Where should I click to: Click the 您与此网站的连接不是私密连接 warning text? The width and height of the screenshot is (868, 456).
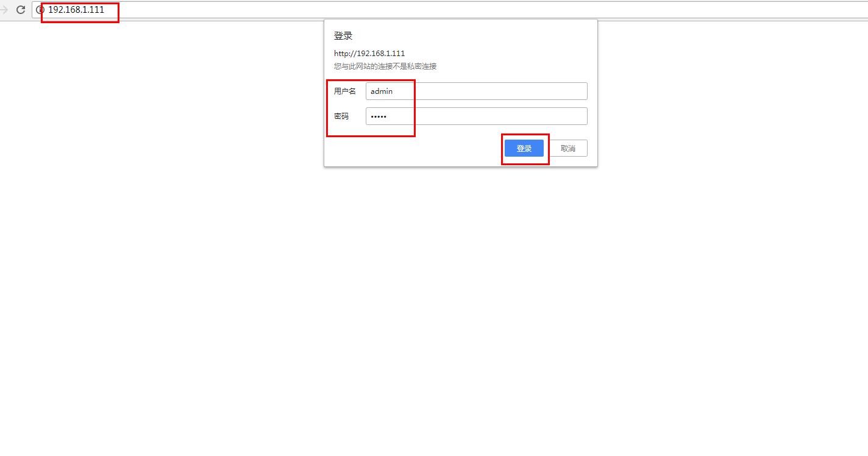coord(385,66)
